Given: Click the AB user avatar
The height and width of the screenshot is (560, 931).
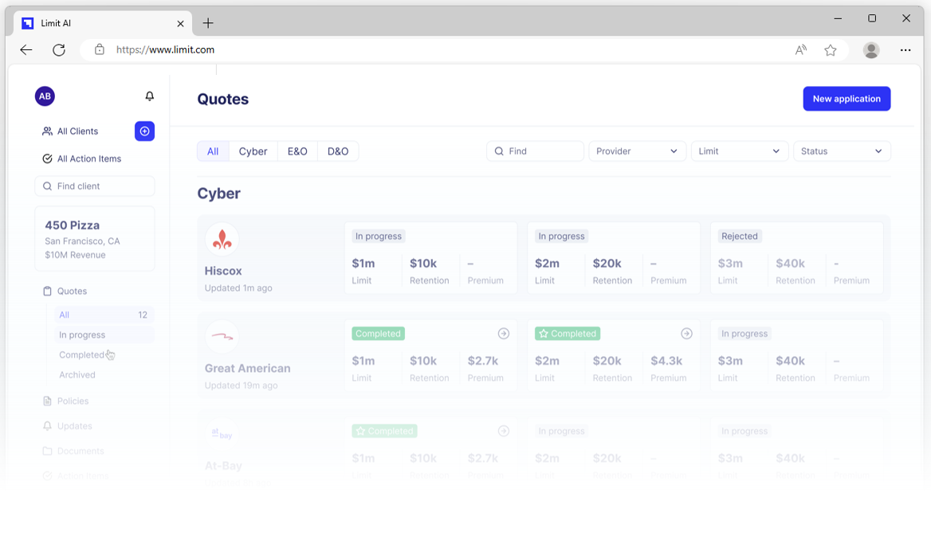Looking at the screenshot, I should pos(45,96).
